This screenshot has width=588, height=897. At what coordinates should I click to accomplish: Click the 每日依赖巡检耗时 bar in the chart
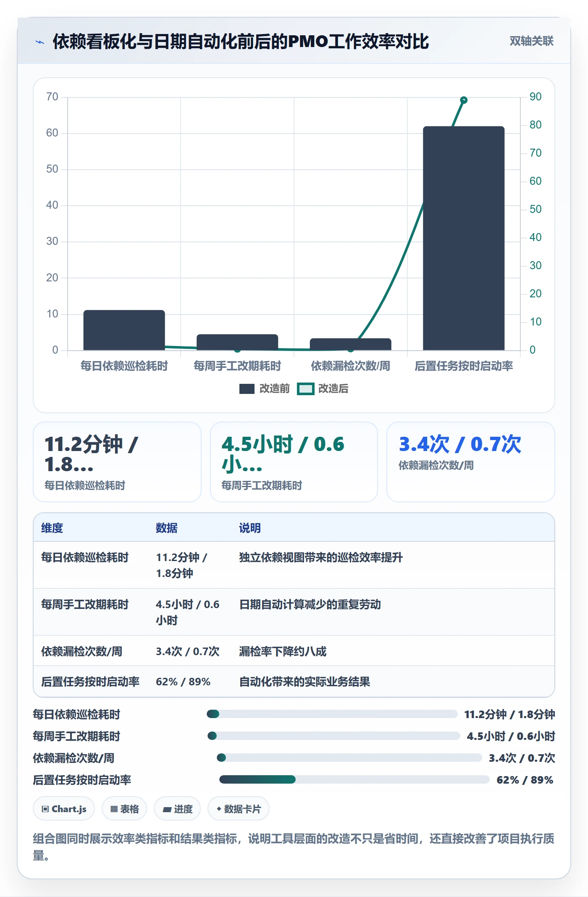tap(124, 330)
